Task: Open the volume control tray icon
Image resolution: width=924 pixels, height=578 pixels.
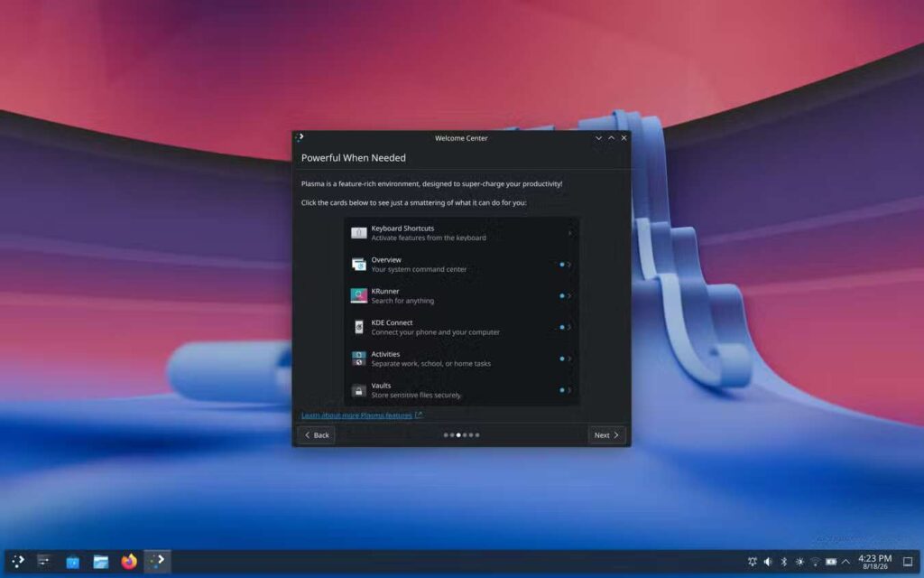Action: click(x=768, y=562)
